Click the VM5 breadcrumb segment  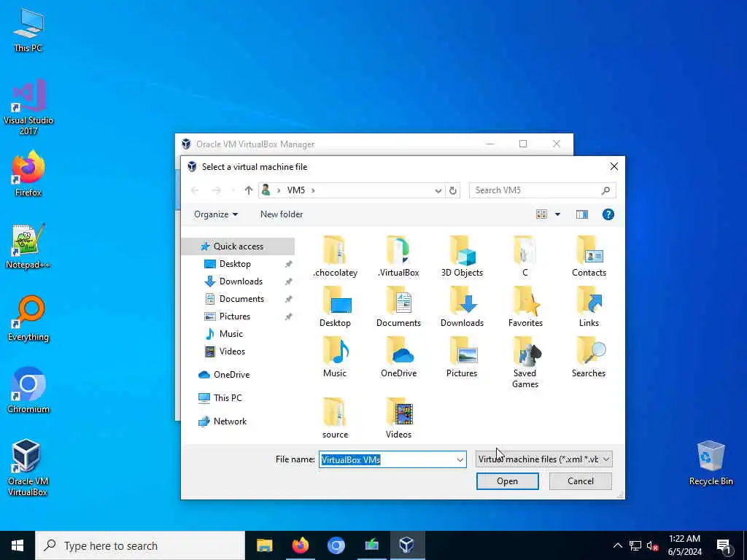[296, 190]
